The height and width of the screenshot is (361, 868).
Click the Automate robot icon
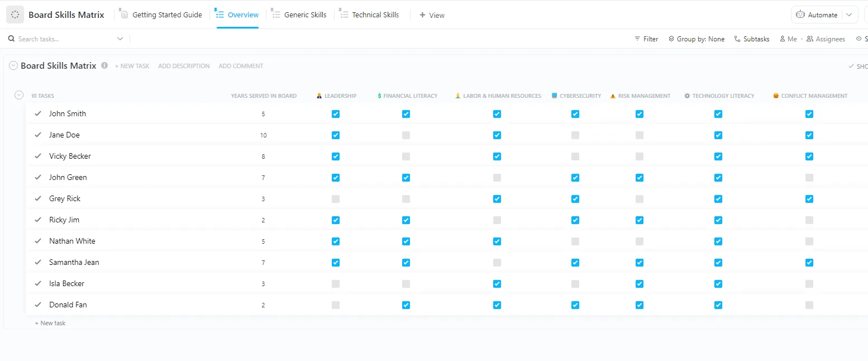[x=800, y=15]
